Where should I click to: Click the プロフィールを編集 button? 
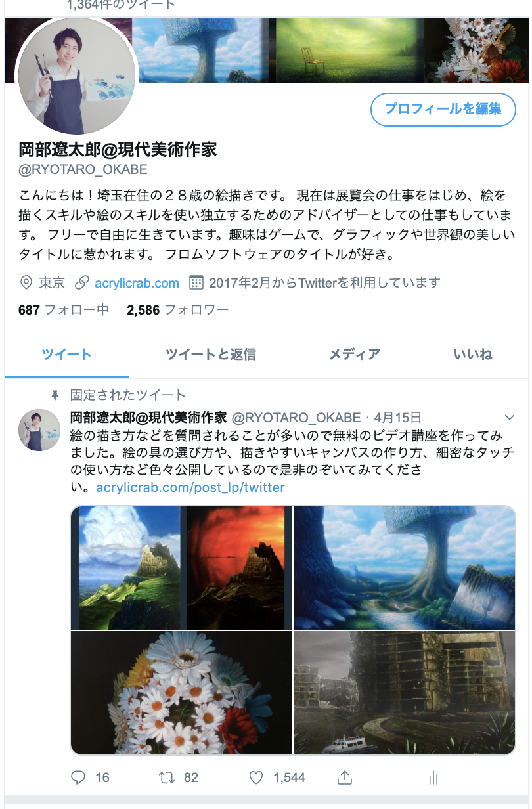[443, 109]
